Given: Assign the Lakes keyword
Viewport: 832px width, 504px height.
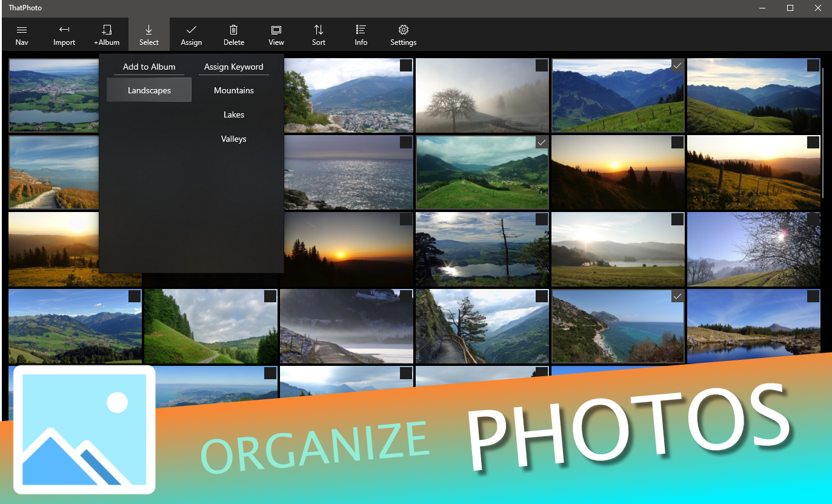Looking at the screenshot, I should [x=234, y=114].
